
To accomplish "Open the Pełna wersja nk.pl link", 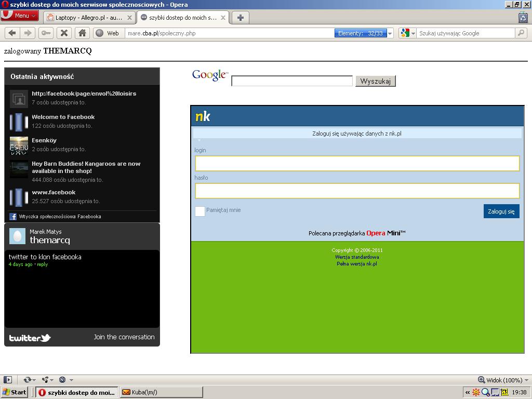I will tap(357, 264).
